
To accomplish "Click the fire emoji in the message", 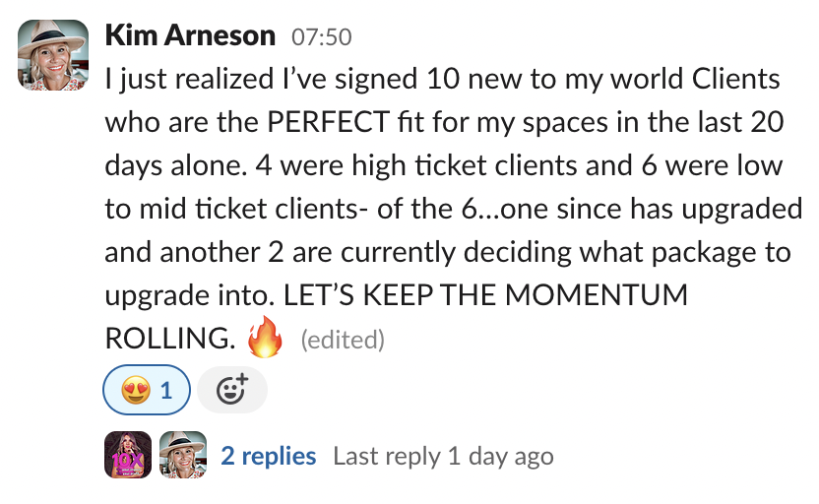I will point(264,338).
